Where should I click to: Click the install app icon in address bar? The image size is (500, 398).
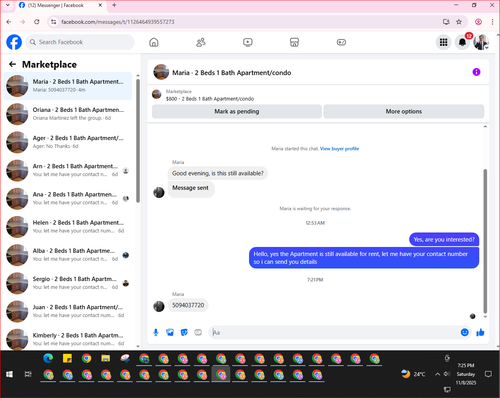446,22
